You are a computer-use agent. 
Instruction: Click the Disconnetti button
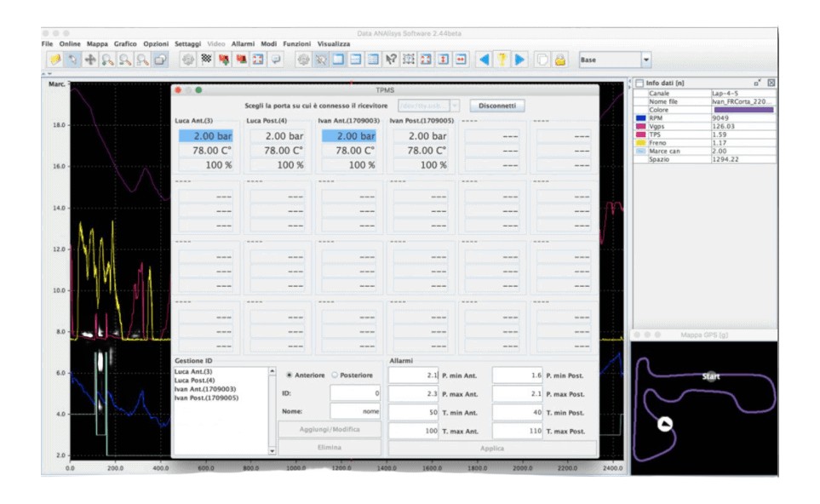click(497, 106)
